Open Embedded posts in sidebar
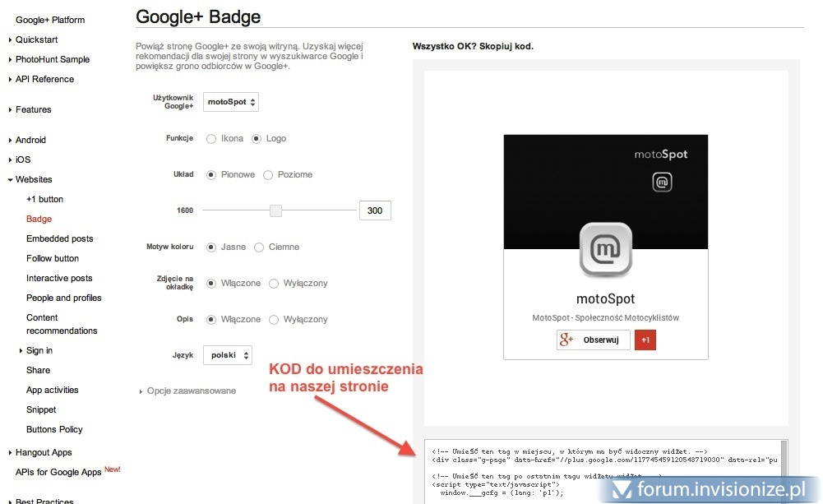Screen dimensions: 823x504 [59, 239]
